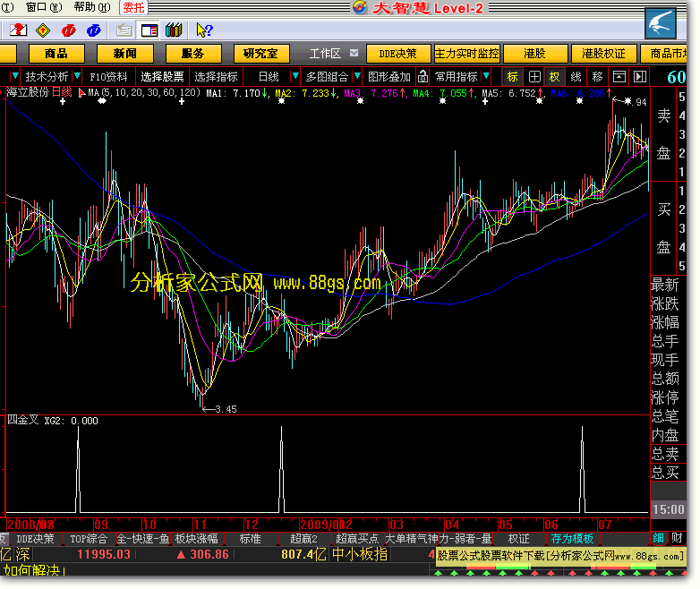Click the red 委托 trade tab
Image resolution: width=700 pixels, height=589 pixels.
[133, 7]
